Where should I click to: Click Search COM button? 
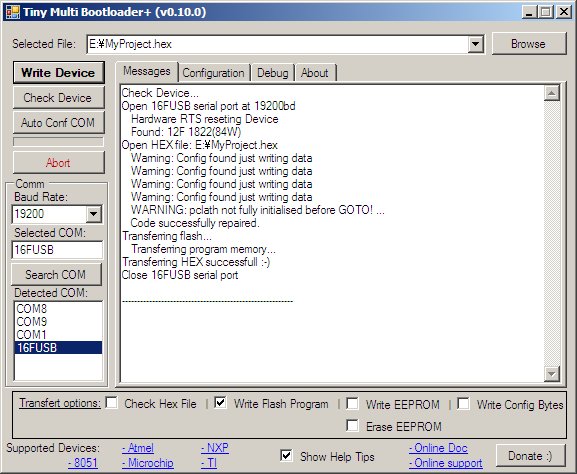(x=56, y=275)
